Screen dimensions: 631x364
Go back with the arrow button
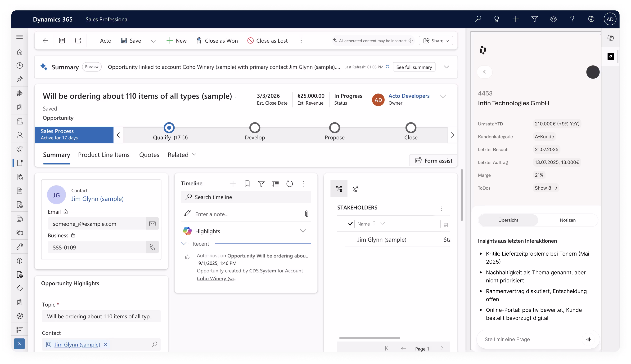click(45, 40)
